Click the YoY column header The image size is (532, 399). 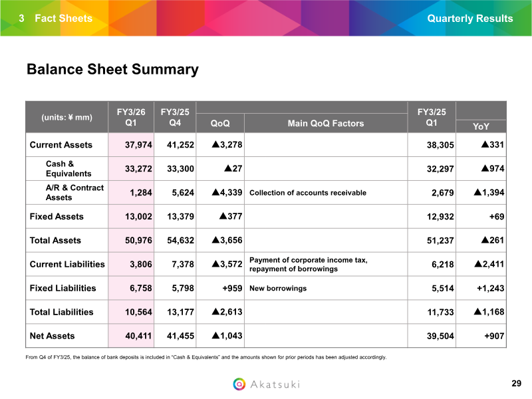(x=481, y=126)
